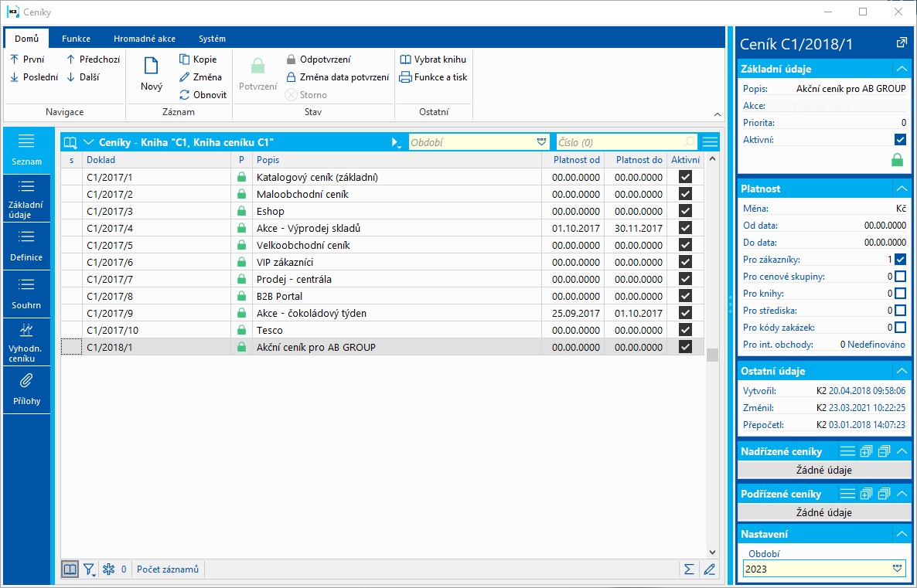Click the Nový (new record) icon
The width and height of the screenshot is (917, 588).
(x=152, y=66)
